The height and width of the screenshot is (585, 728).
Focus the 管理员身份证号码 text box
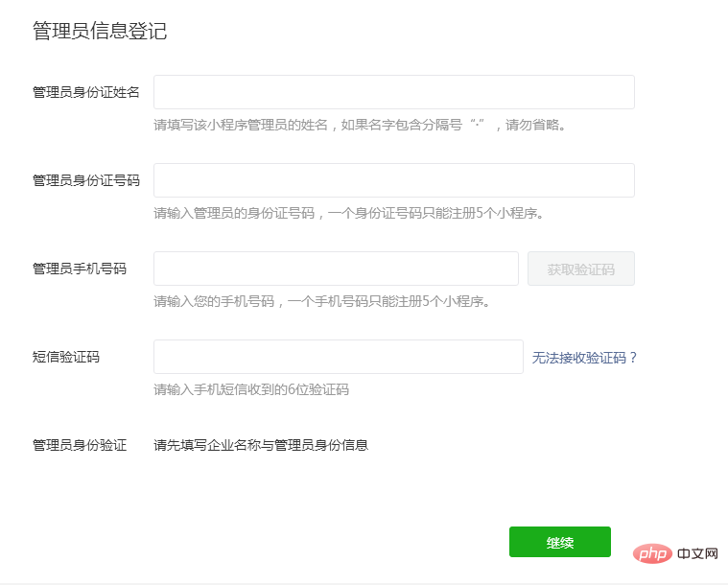coord(393,180)
